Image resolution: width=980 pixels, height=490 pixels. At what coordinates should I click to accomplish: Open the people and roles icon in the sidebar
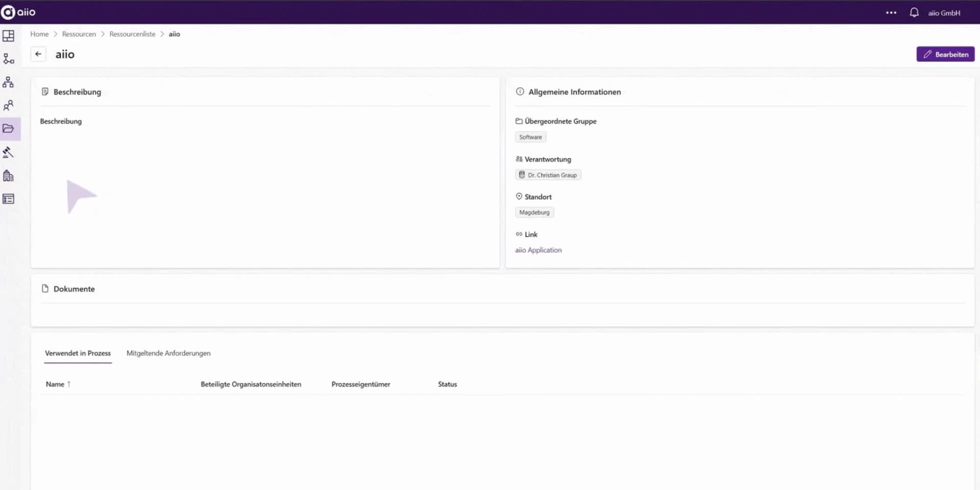pos(9,105)
